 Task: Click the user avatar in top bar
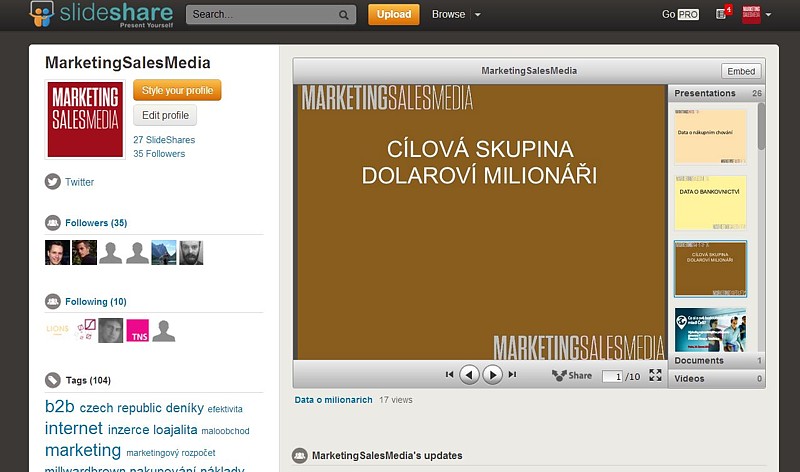pos(751,14)
